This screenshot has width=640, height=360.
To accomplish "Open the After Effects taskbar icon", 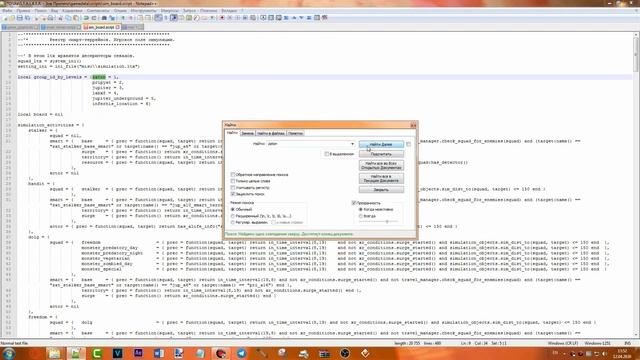I will (138, 353).
